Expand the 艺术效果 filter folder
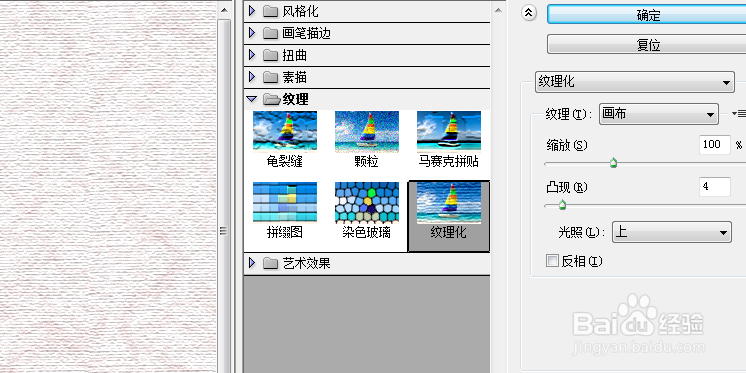The image size is (746, 373). [252, 263]
